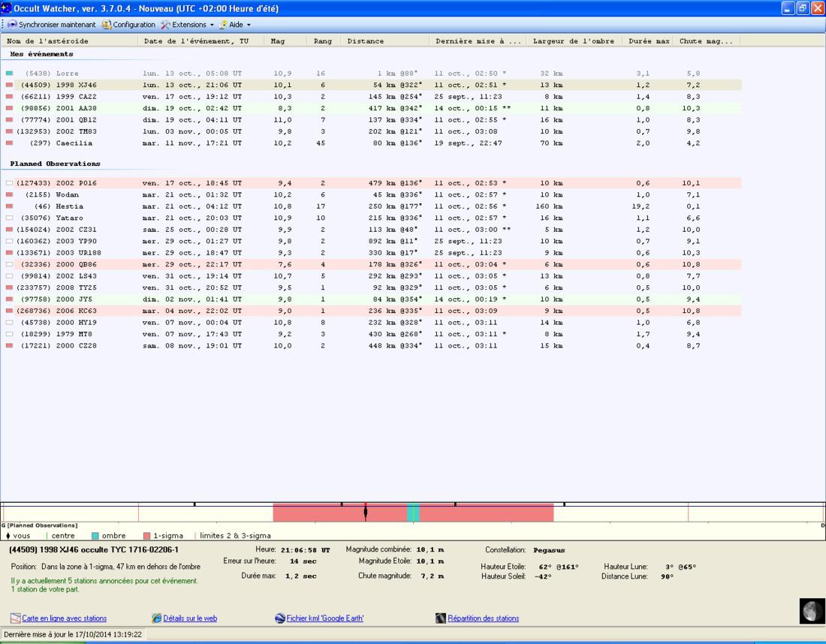Select the (297) Caecilia event name
Viewport: 826px width, 644px height.
61,143
